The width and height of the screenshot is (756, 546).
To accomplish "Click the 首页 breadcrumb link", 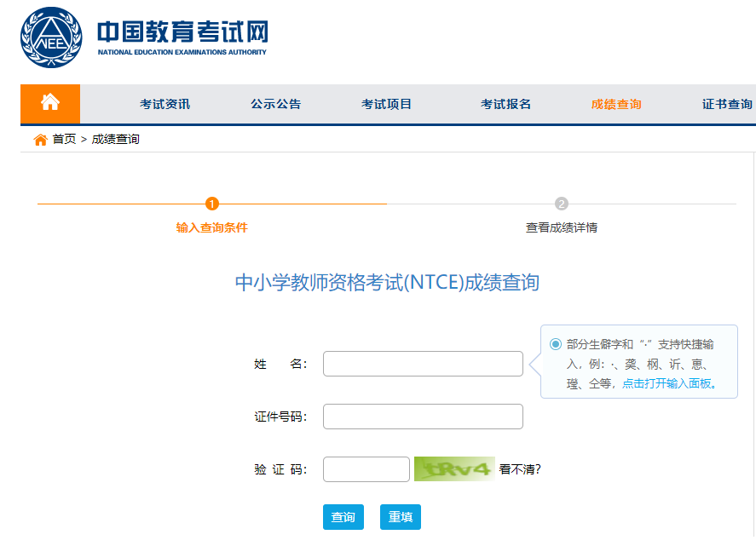I will tap(61, 140).
